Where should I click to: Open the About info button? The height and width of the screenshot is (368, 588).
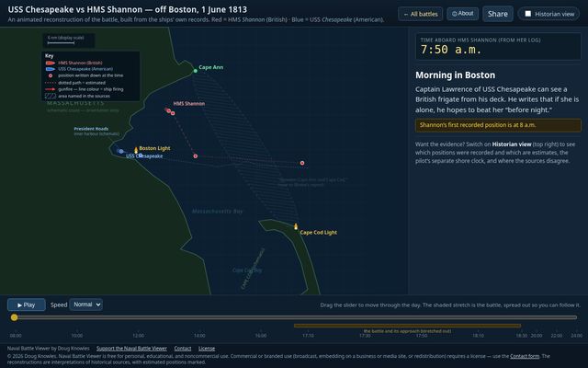click(462, 14)
